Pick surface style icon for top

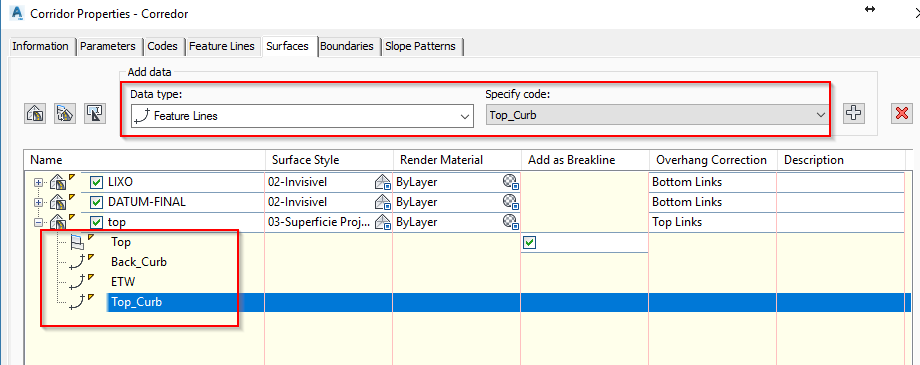point(383,222)
